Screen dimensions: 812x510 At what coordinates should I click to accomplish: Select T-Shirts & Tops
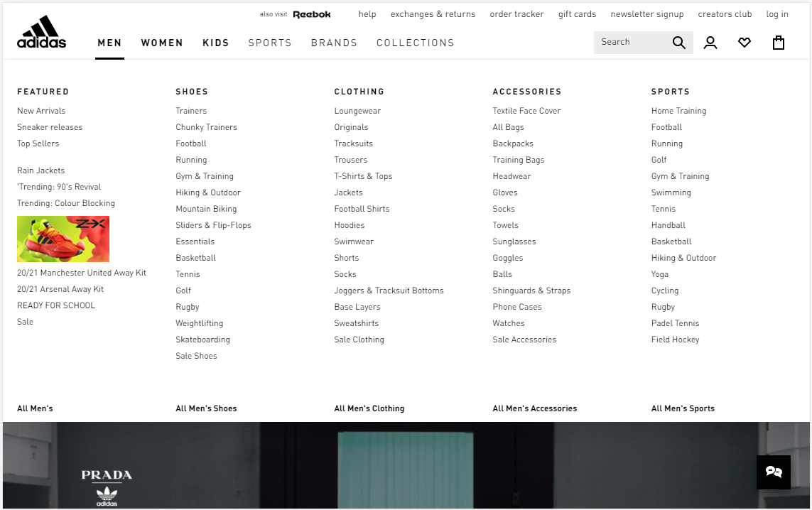point(364,176)
